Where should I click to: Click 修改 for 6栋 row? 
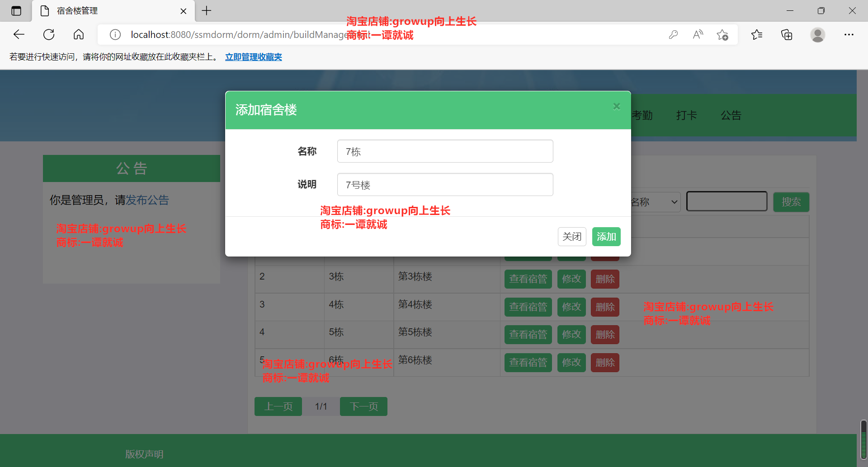click(571, 363)
